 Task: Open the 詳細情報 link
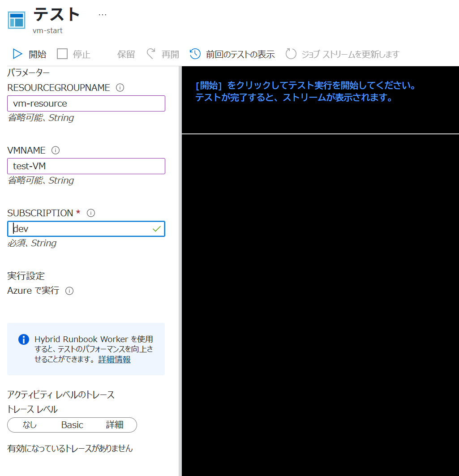[114, 359]
